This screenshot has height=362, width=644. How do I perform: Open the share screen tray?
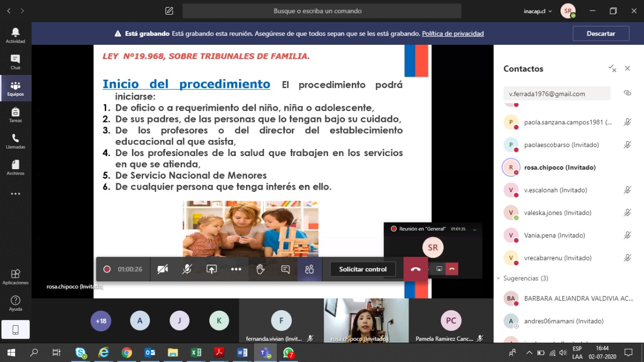point(211,269)
